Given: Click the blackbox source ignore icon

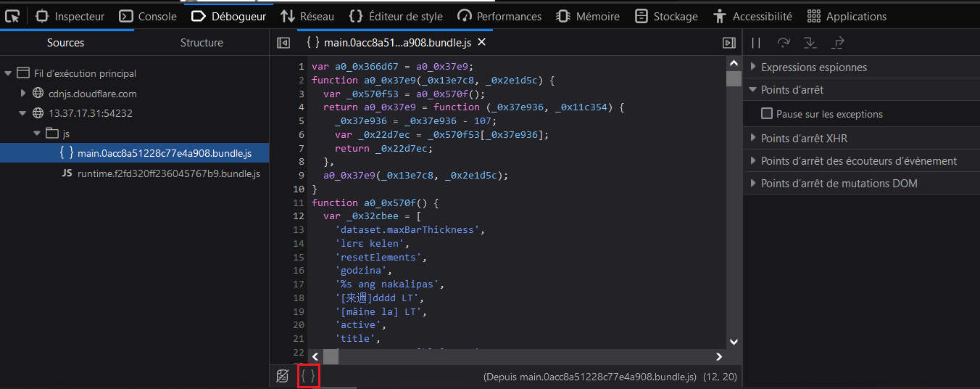Looking at the screenshot, I should (283, 376).
